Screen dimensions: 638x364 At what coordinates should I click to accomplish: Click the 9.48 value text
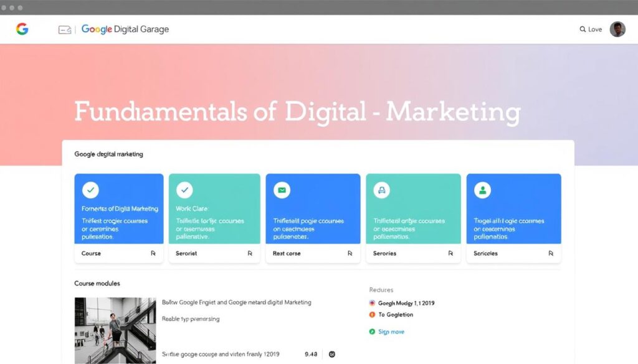[311, 354]
